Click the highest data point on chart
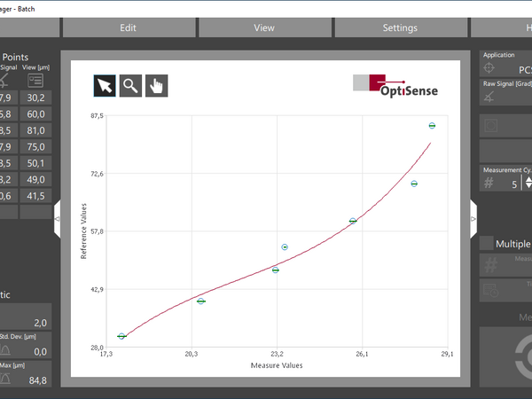 pos(432,126)
